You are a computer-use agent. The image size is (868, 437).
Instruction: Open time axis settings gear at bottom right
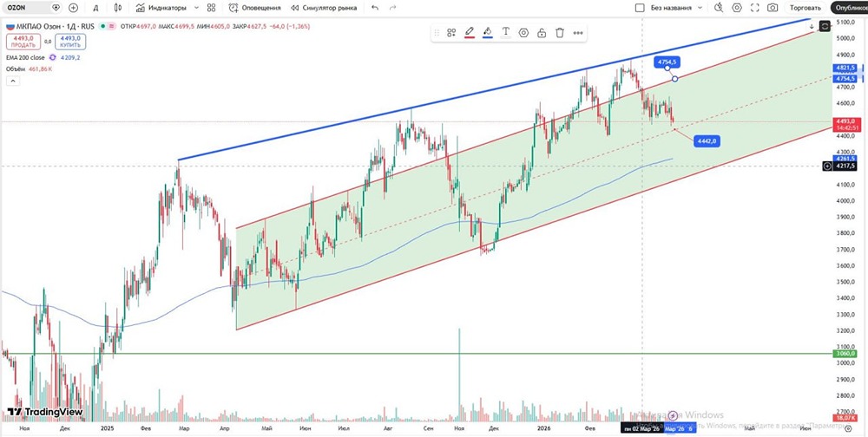[849, 428]
